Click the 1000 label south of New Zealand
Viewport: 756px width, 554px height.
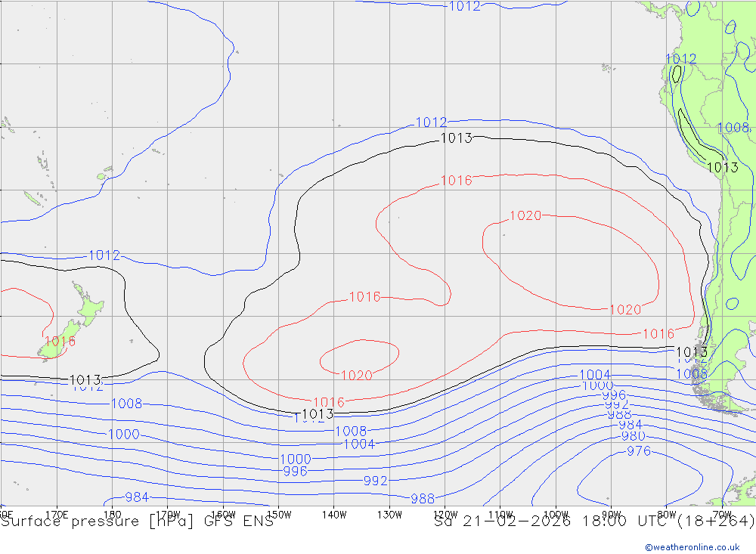pos(124,435)
